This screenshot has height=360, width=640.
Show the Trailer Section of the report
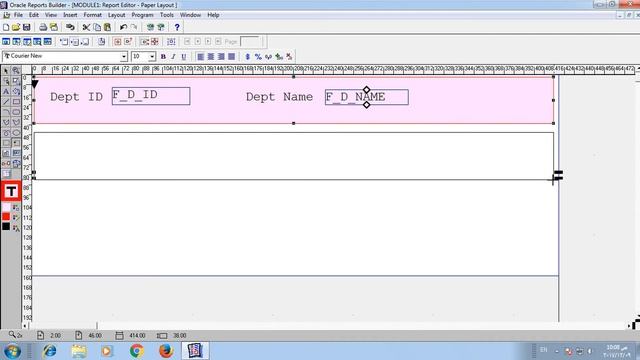tap(85, 42)
